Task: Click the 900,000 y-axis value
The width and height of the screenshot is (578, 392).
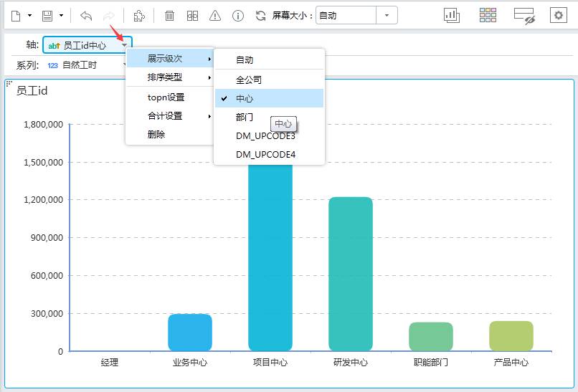Action: click(x=47, y=238)
